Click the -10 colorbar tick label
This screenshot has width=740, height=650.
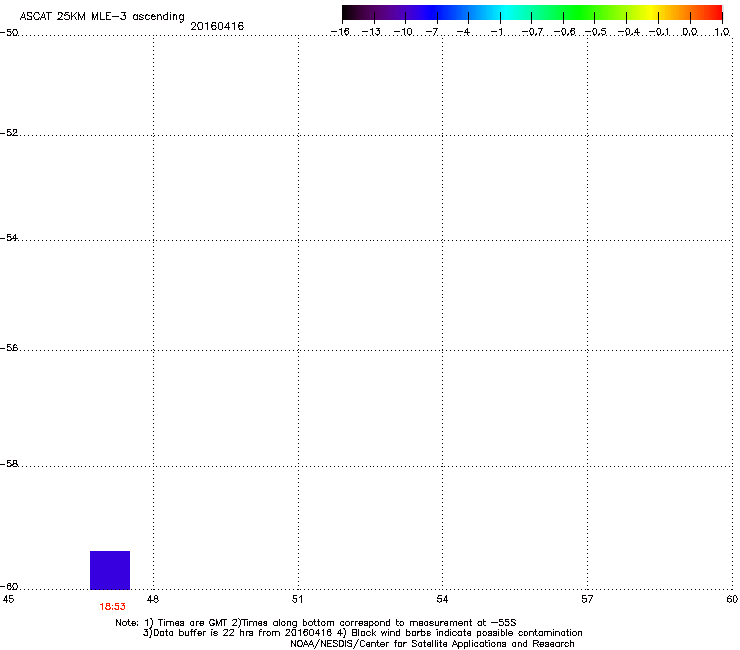tap(403, 32)
